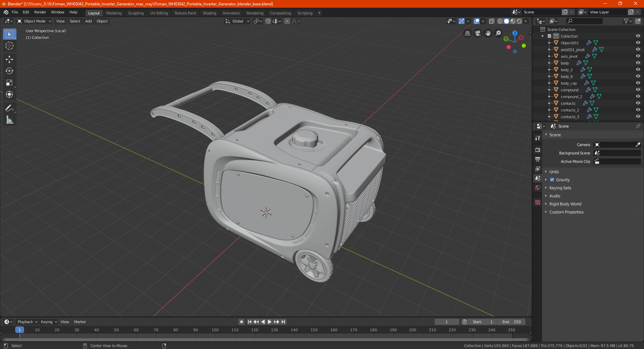This screenshot has height=349, width=644.
Task: Open the pivot point dropdown
Action: click(258, 21)
